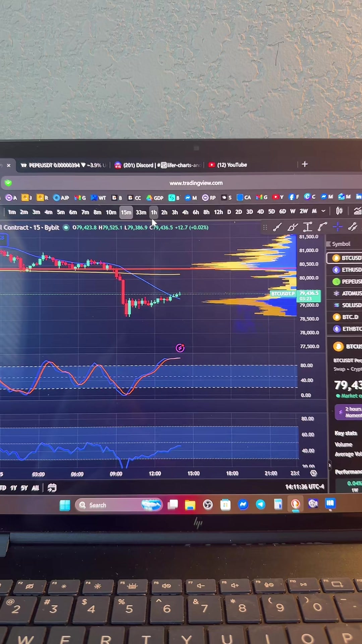362x644 pixels.
Task: Open the Canva C bookmark
Action: (x=310, y=197)
